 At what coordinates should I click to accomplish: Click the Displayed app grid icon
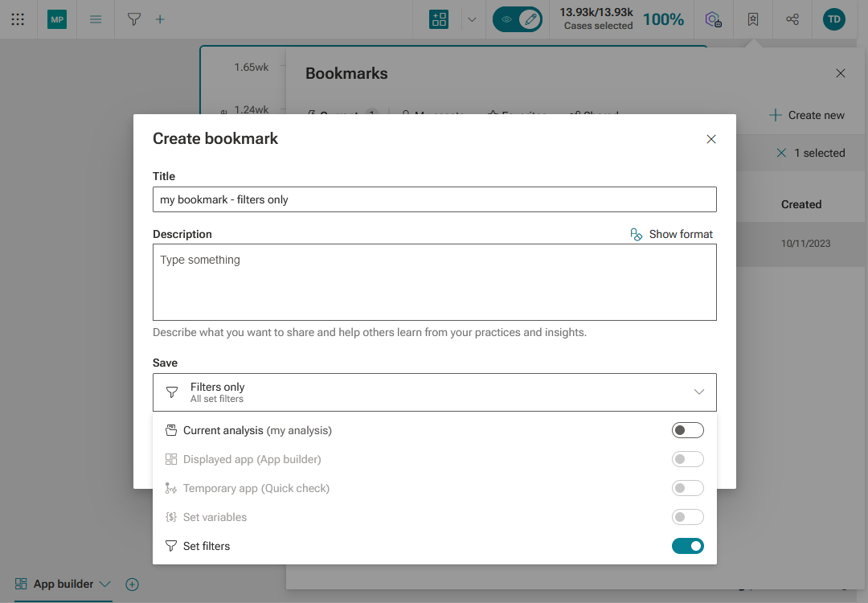coord(171,459)
